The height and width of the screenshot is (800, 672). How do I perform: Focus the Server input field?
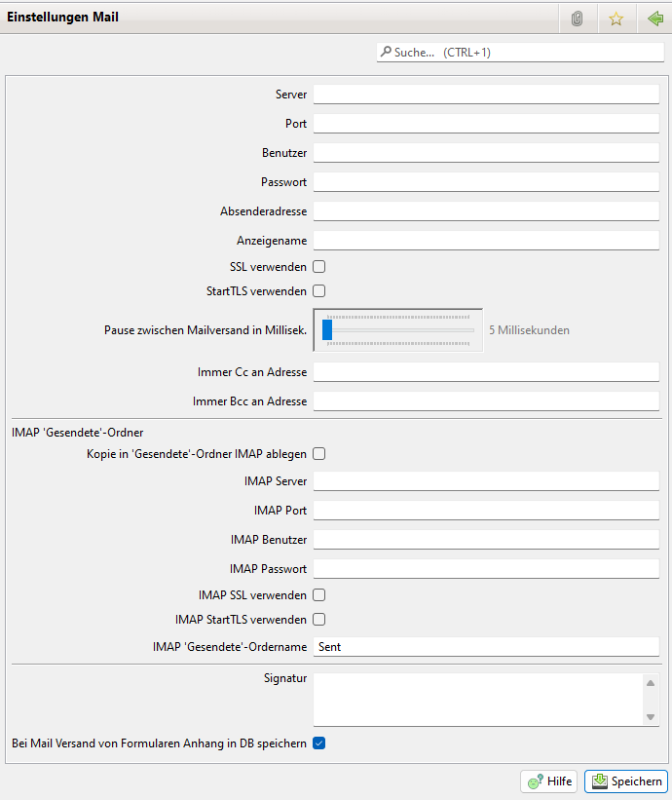pos(486,95)
